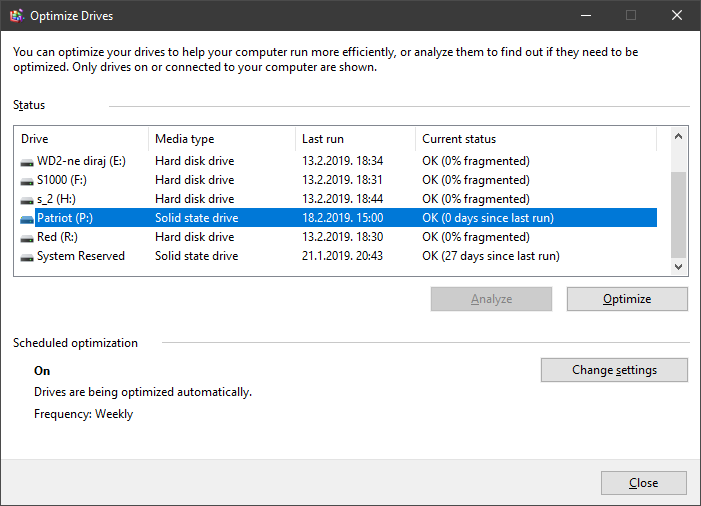Click the Patriot (P:) SSD drive icon
Image resolution: width=701 pixels, height=506 pixels.
27,219
